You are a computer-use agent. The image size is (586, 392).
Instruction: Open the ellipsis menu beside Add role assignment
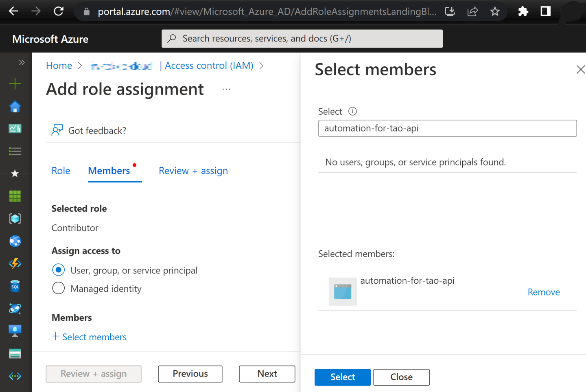tap(226, 89)
